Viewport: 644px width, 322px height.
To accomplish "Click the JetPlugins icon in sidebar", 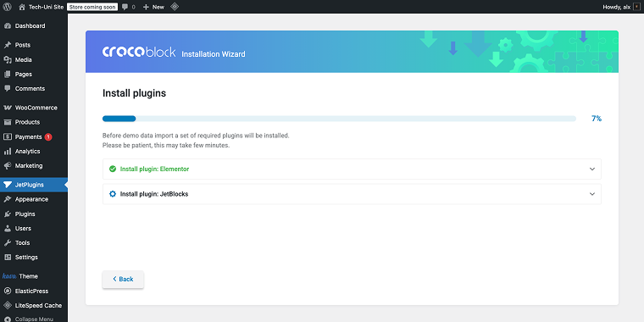I will (8, 185).
